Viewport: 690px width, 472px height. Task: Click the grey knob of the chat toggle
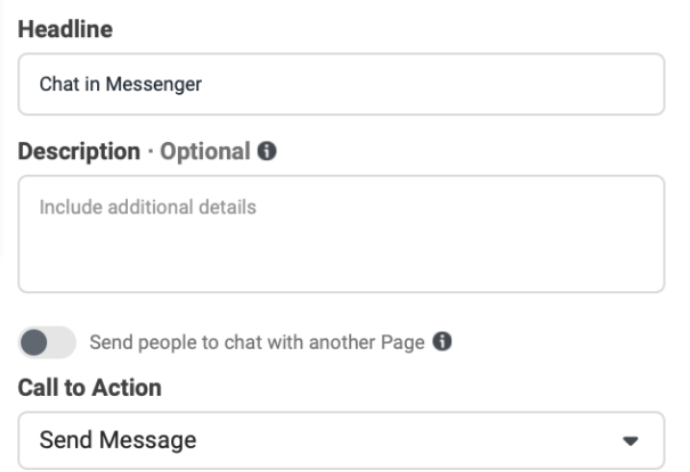pos(34,343)
